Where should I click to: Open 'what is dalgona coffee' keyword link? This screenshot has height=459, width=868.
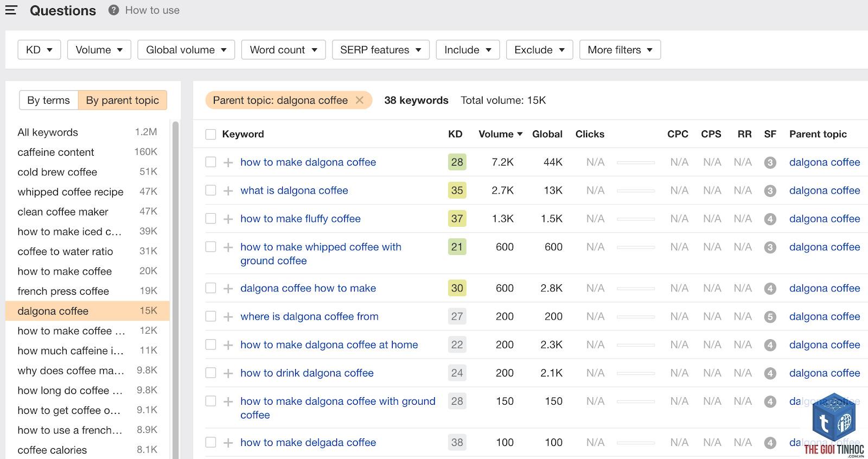[x=294, y=190]
